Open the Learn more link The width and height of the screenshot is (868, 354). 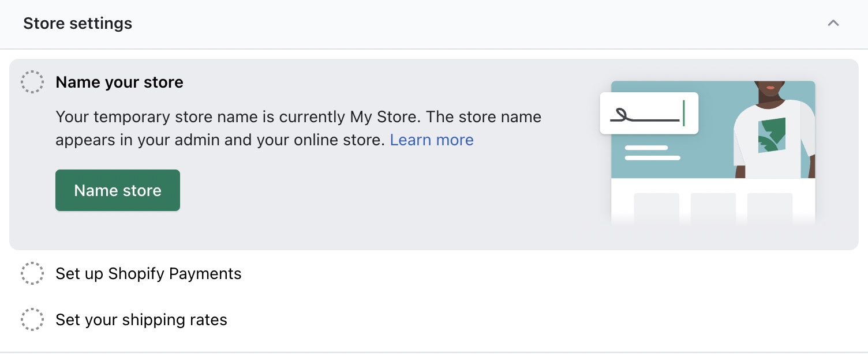(x=432, y=140)
